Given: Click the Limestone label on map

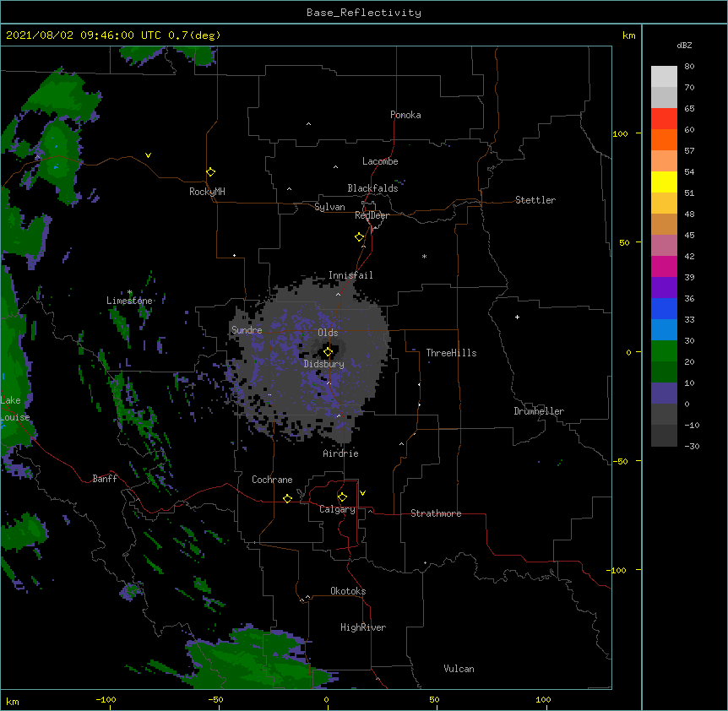Looking at the screenshot, I should 129,301.
